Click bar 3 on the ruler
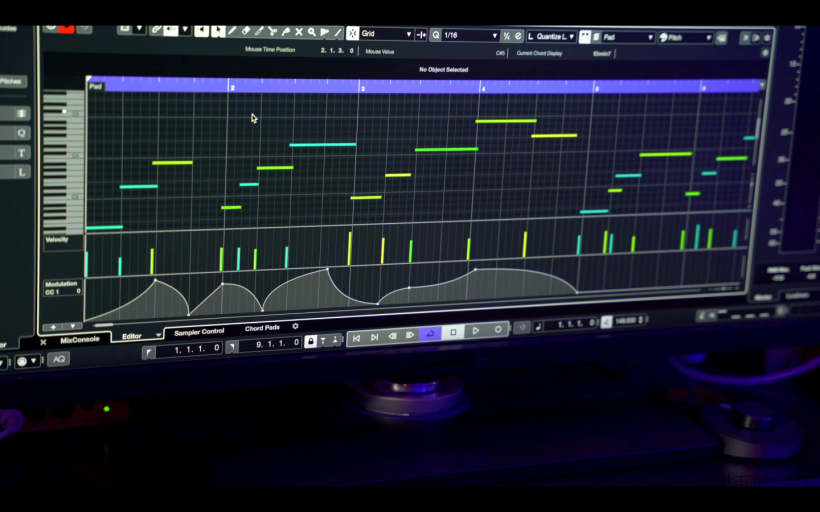This screenshot has height=512, width=820. pyautogui.click(x=362, y=88)
